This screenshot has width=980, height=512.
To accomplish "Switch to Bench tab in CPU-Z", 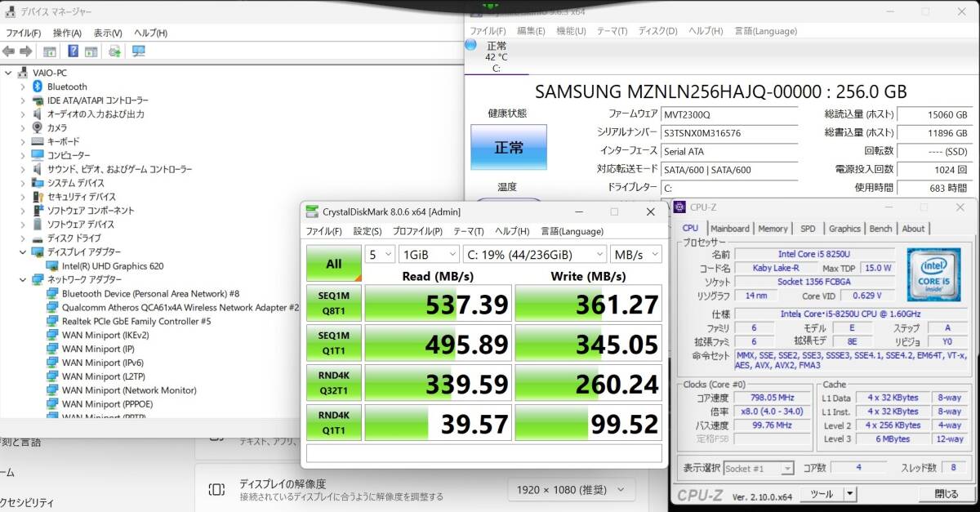I will pyautogui.click(x=880, y=229).
